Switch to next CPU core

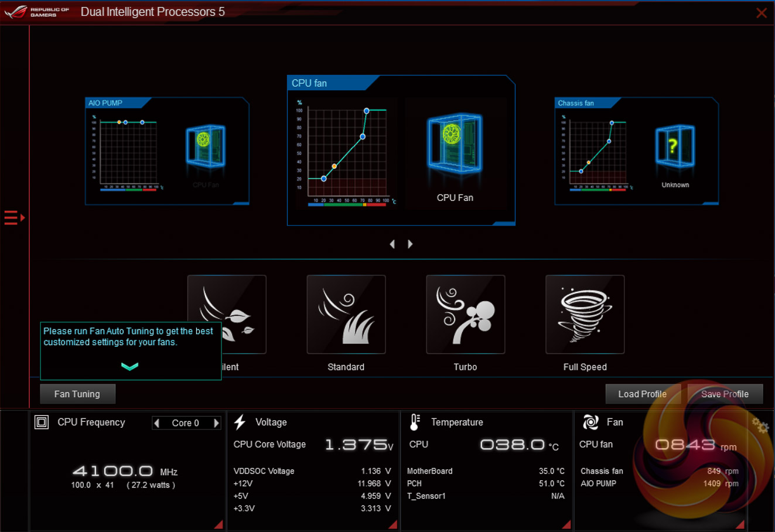click(216, 423)
